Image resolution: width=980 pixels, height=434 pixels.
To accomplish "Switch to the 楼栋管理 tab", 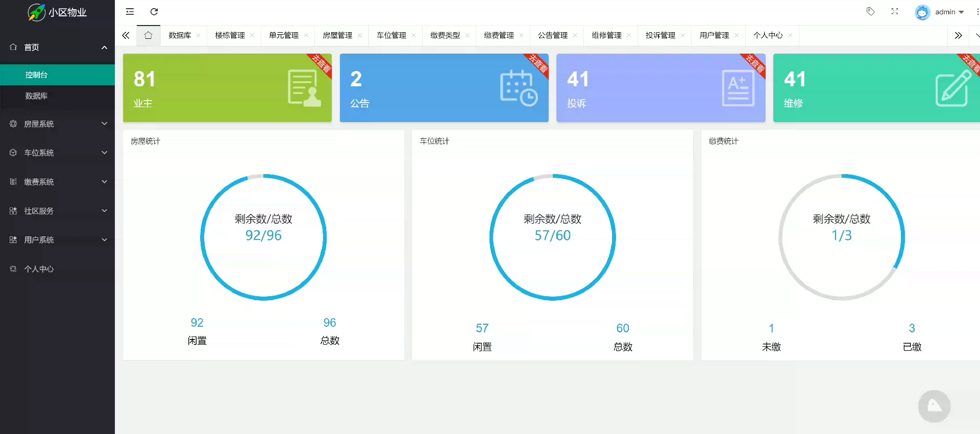I will coord(230,35).
